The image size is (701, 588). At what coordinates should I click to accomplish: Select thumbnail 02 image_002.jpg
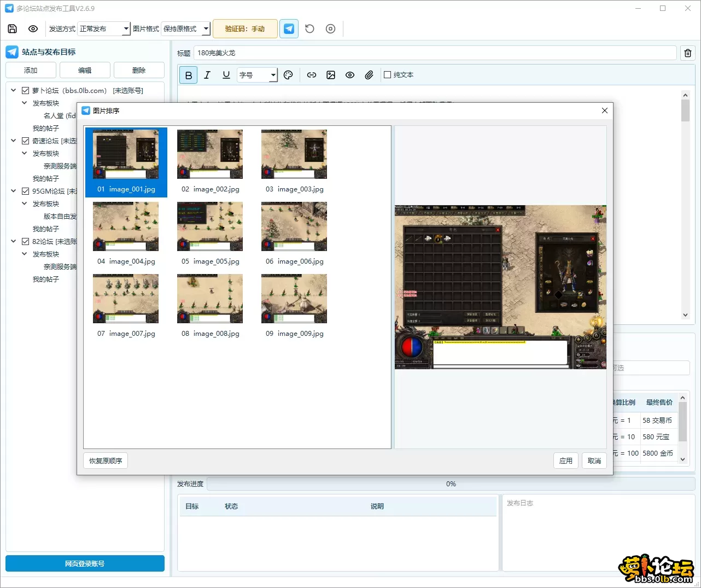pyautogui.click(x=210, y=161)
